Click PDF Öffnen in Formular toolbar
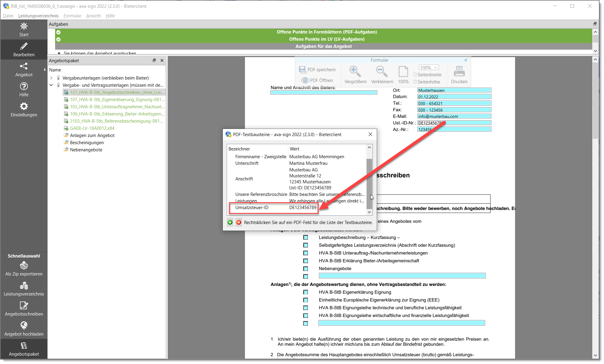 317,80
